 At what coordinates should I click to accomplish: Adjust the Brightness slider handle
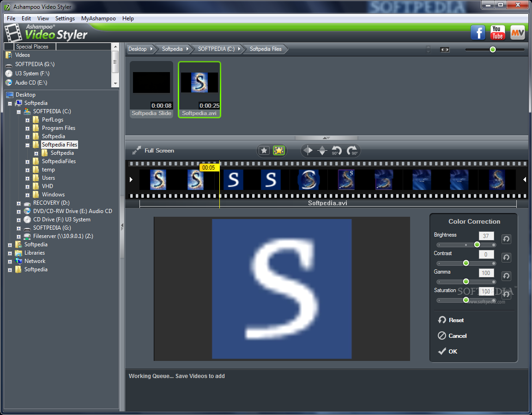(x=477, y=244)
